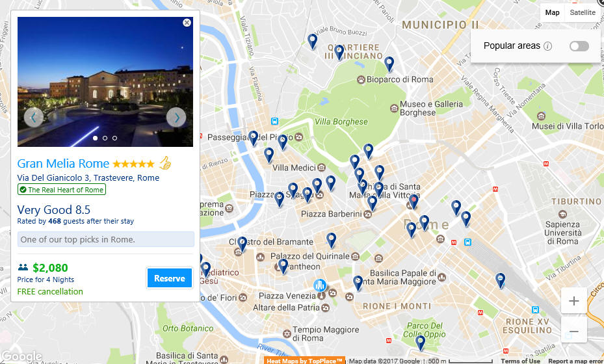Click the transit station icon near Via Flaminia
Screen dimensions: 604x364
point(274,121)
